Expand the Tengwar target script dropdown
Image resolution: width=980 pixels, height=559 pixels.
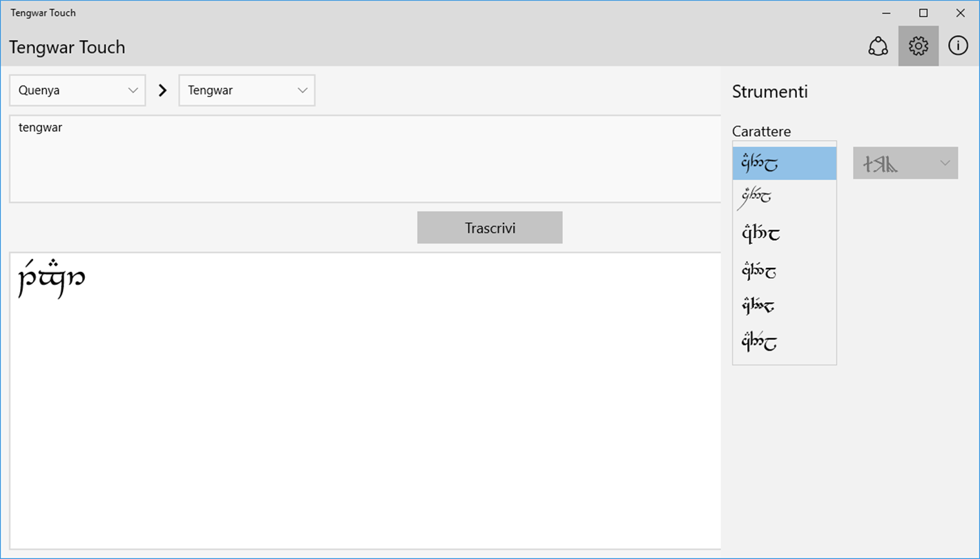click(247, 90)
